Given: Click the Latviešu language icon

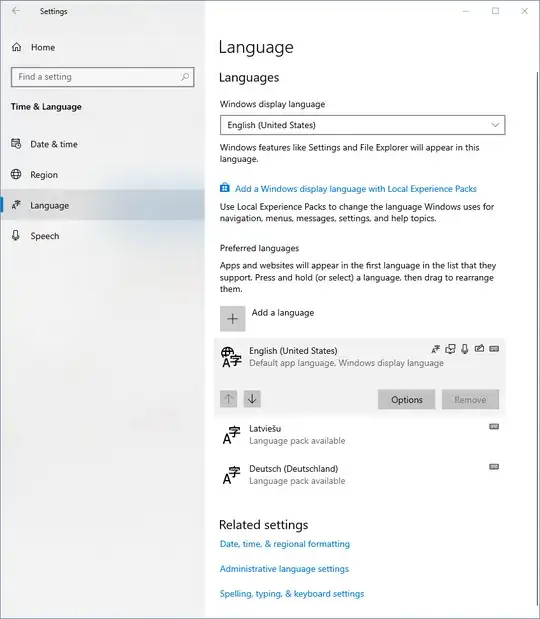Looking at the screenshot, I should pos(231,435).
